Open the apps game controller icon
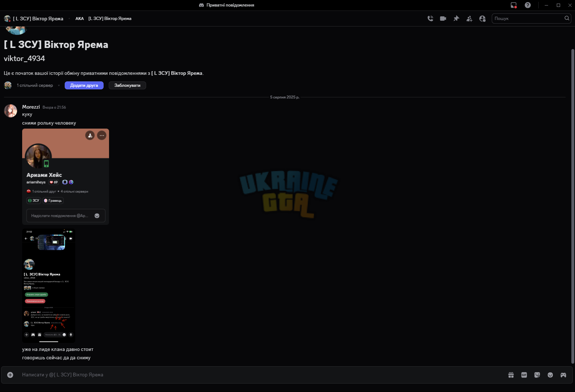 pyautogui.click(x=563, y=375)
